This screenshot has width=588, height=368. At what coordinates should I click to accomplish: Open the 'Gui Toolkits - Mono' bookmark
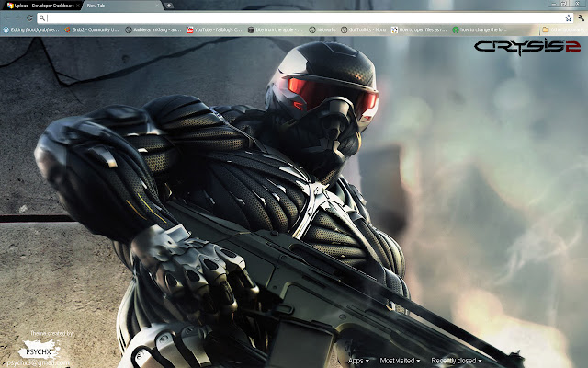pyautogui.click(x=363, y=29)
